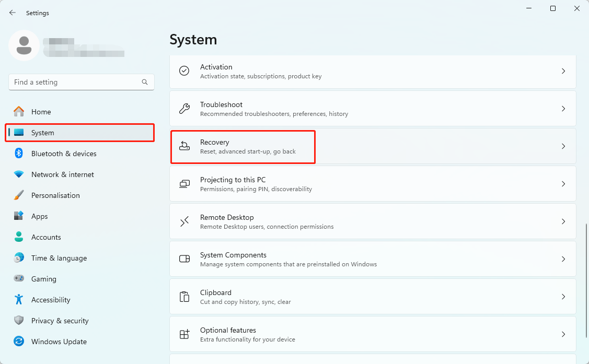Switch to Network & internet
The width and height of the screenshot is (589, 364).
pyautogui.click(x=62, y=174)
